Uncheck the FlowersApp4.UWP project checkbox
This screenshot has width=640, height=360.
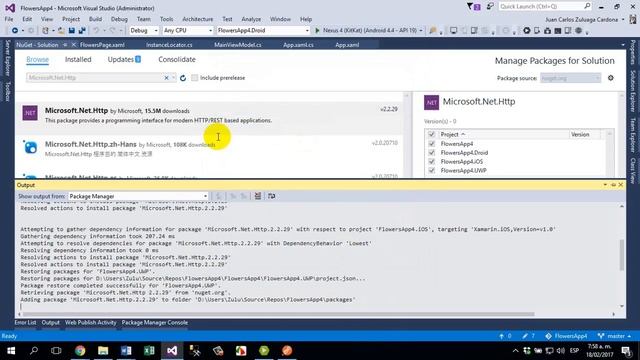point(431,171)
